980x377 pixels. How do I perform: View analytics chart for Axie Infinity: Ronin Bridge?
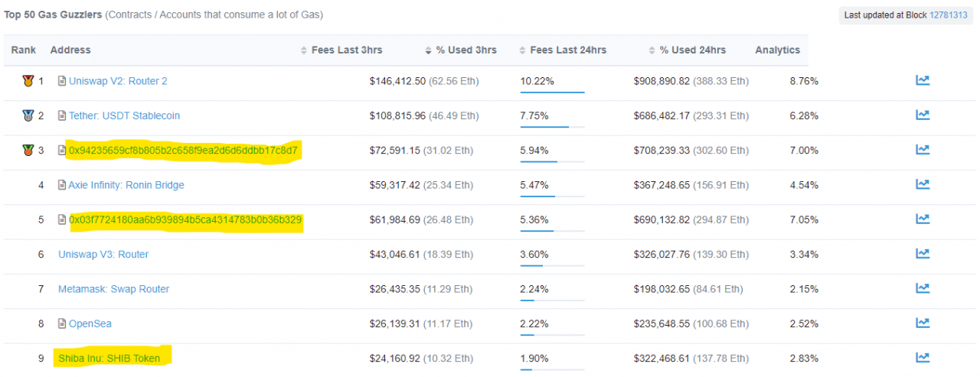923,184
